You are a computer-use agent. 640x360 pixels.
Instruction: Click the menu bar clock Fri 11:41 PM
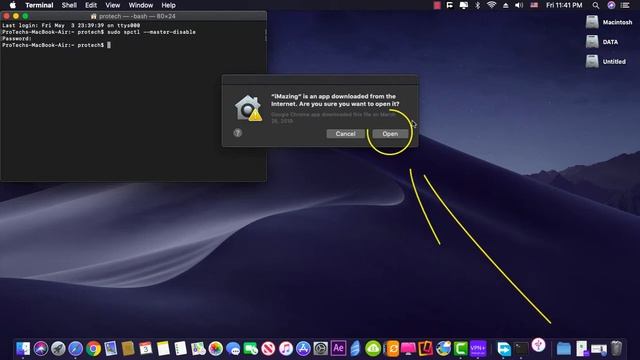pyautogui.click(x=564, y=5)
